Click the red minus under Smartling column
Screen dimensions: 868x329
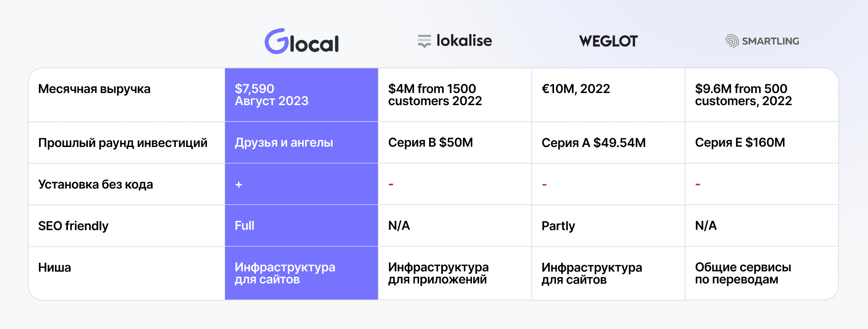pos(698,185)
